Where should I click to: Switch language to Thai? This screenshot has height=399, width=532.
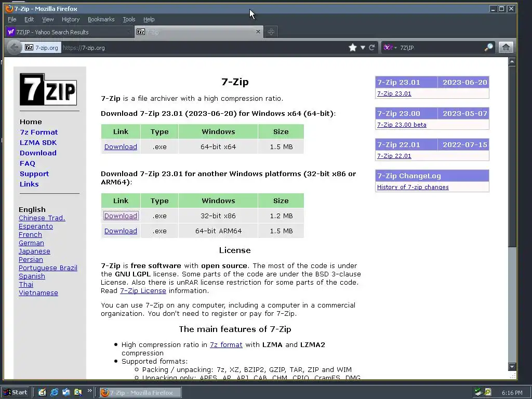point(26,285)
